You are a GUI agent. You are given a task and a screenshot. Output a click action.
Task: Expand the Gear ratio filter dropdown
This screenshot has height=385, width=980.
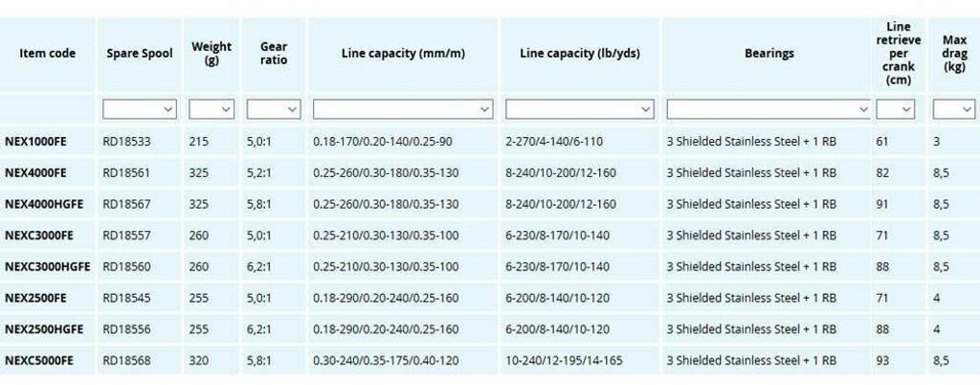274,109
